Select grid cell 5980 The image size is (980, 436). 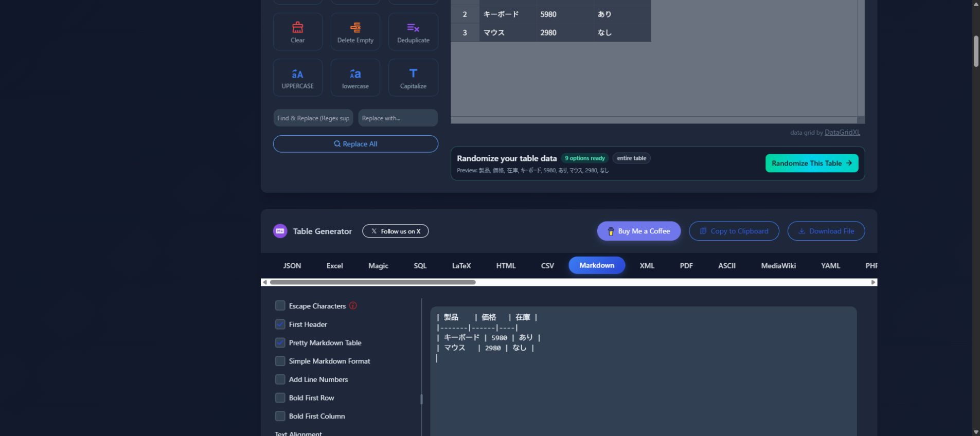[565, 14]
